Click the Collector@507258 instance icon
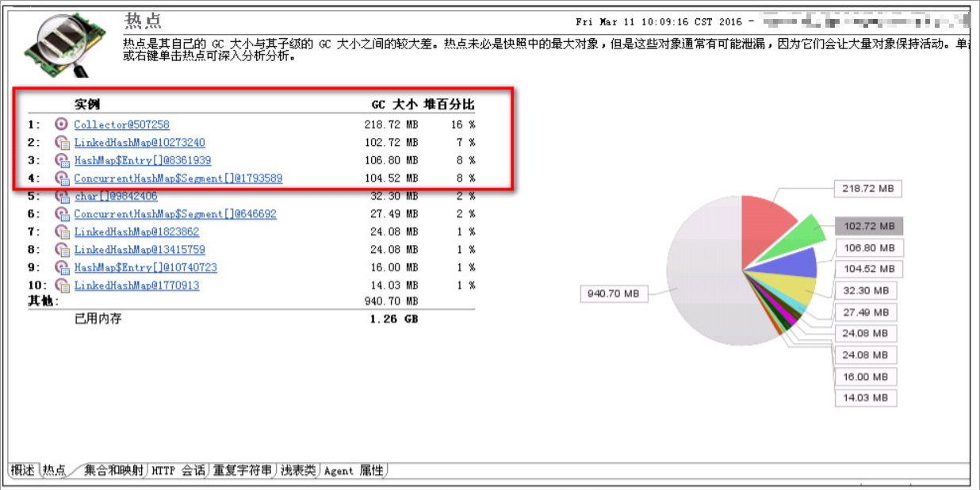 [x=62, y=124]
